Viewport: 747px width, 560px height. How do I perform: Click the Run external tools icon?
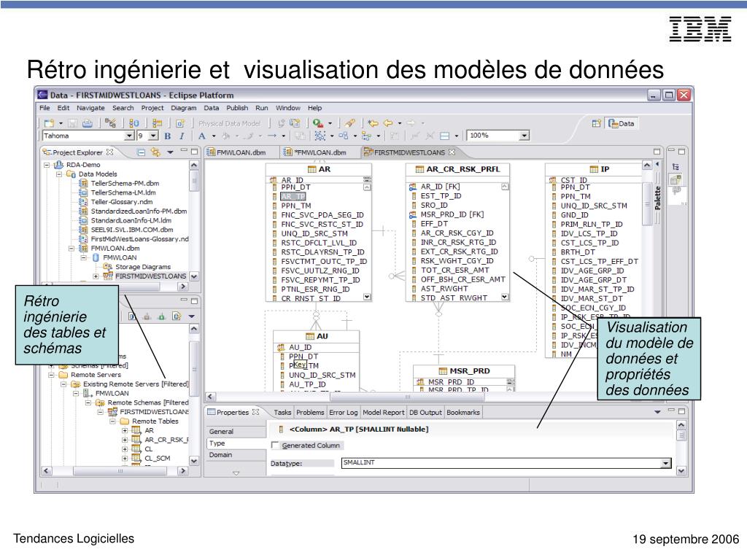click(318, 123)
